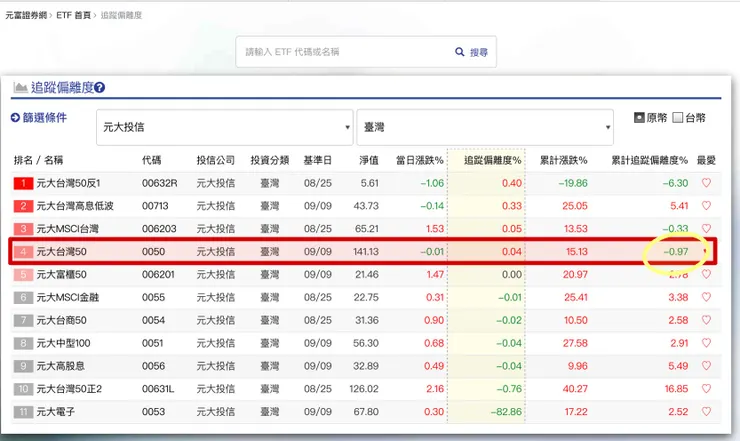Open ETF 元大台灣高息低波
The image size is (740, 441).
[75, 206]
